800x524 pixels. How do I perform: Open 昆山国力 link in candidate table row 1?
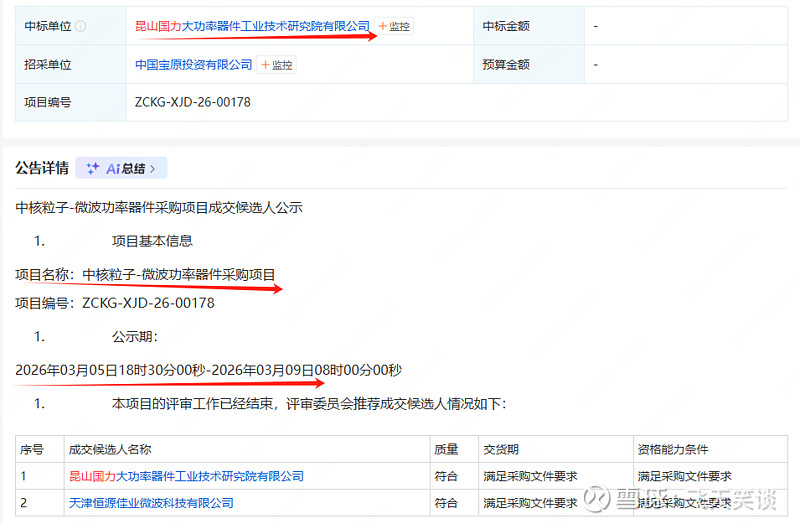click(x=186, y=477)
